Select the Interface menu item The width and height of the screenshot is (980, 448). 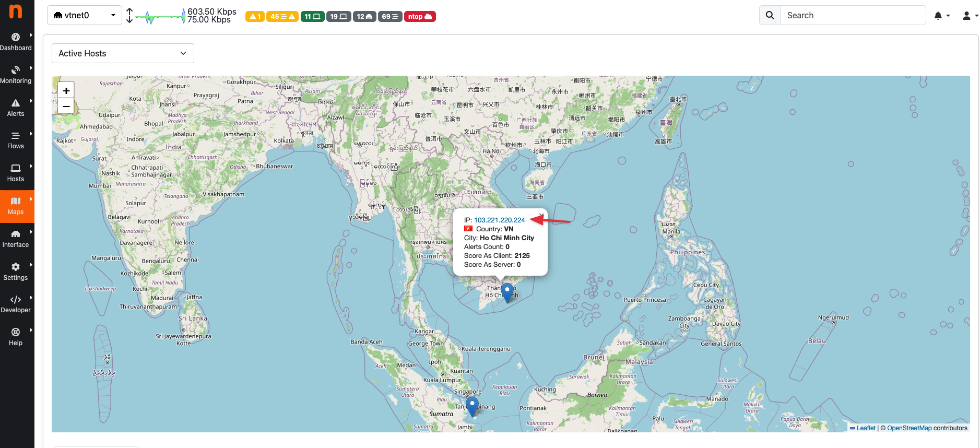(x=16, y=239)
